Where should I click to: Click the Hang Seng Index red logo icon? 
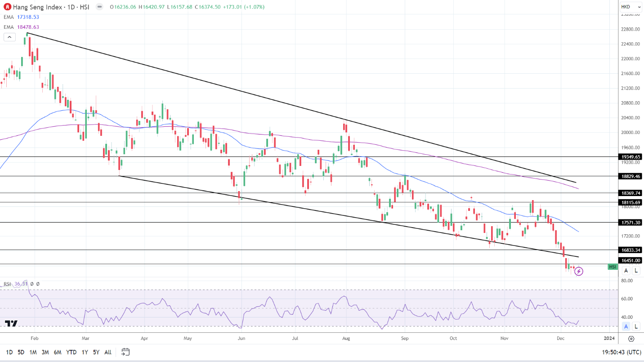point(7,7)
